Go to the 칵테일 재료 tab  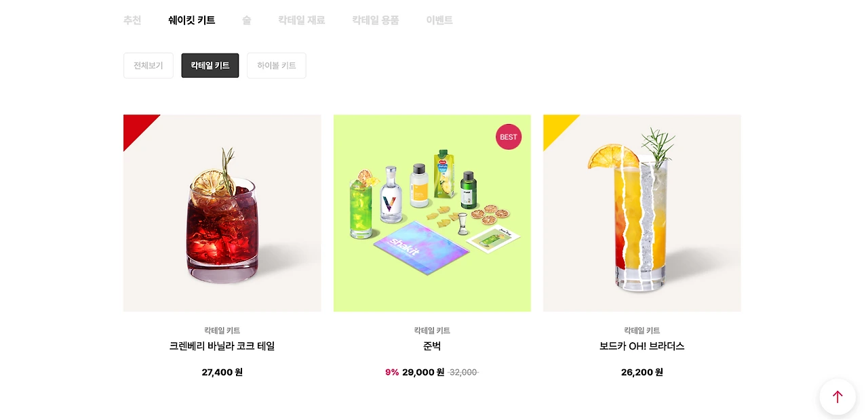click(x=302, y=20)
